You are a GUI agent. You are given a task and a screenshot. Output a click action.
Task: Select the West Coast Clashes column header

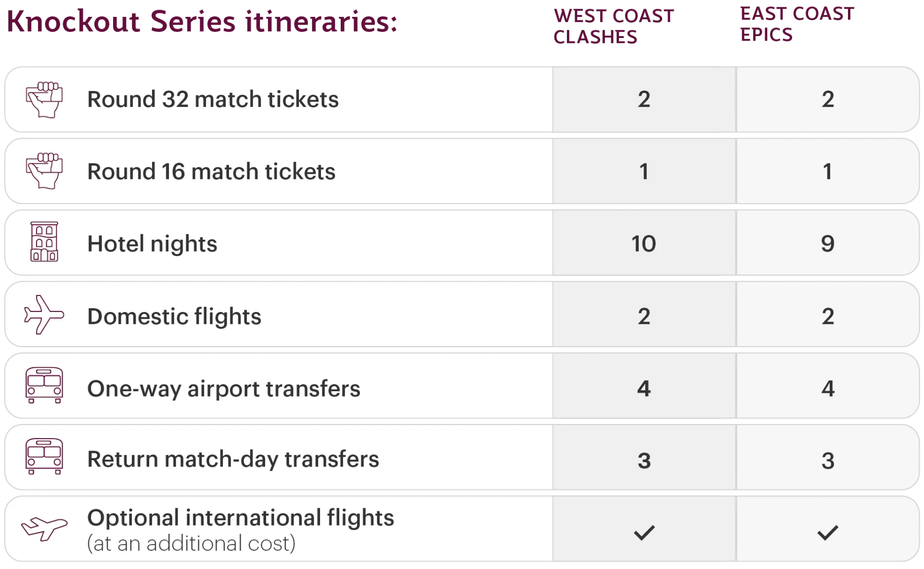click(614, 26)
